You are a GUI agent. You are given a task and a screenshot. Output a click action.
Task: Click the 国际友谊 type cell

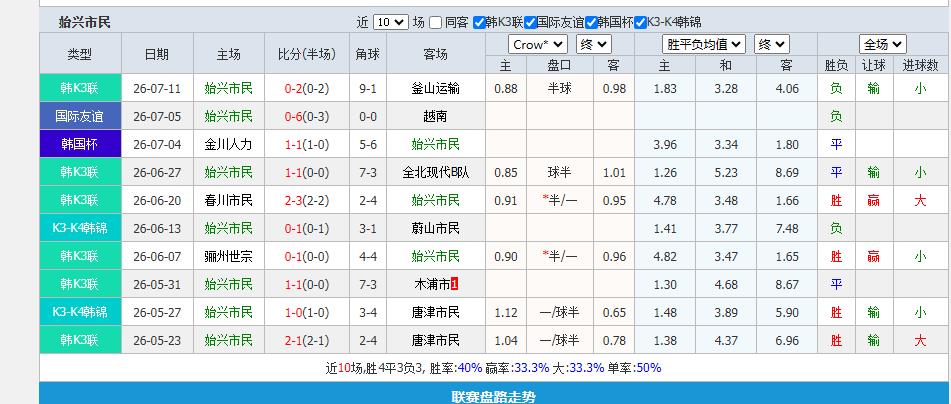pyautogui.click(x=79, y=116)
